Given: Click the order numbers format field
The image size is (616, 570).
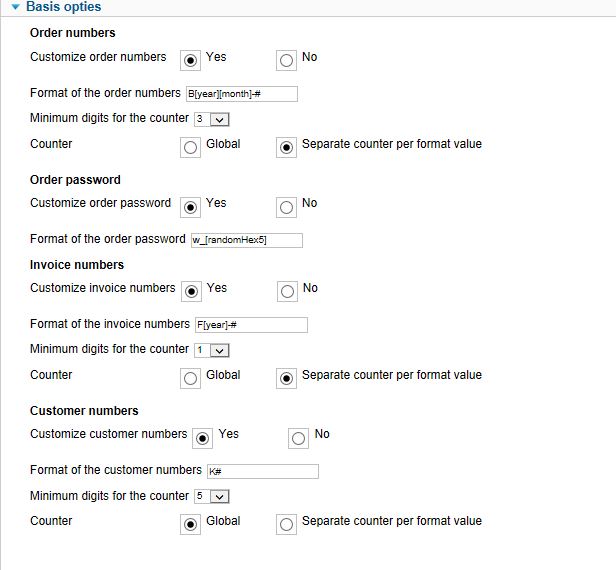Looking at the screenshot, I should 242,95.
